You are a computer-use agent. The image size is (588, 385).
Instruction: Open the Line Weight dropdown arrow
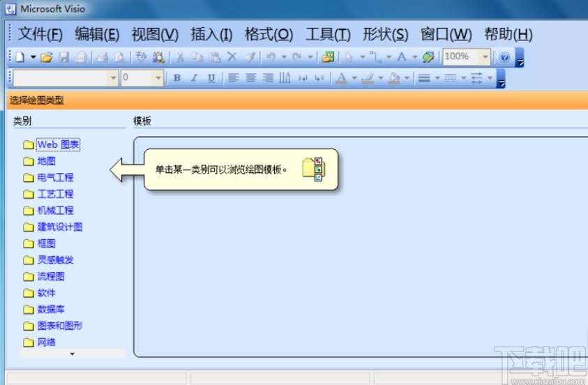[437, 78]
